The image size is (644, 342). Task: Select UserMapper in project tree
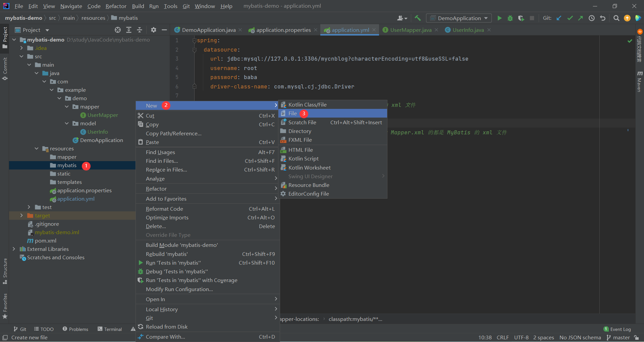coord(103,115)
